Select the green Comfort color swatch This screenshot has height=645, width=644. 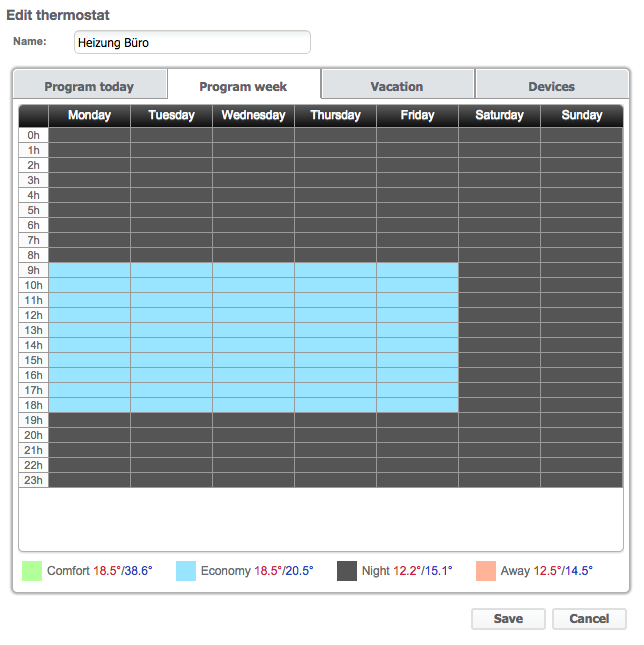33,571
